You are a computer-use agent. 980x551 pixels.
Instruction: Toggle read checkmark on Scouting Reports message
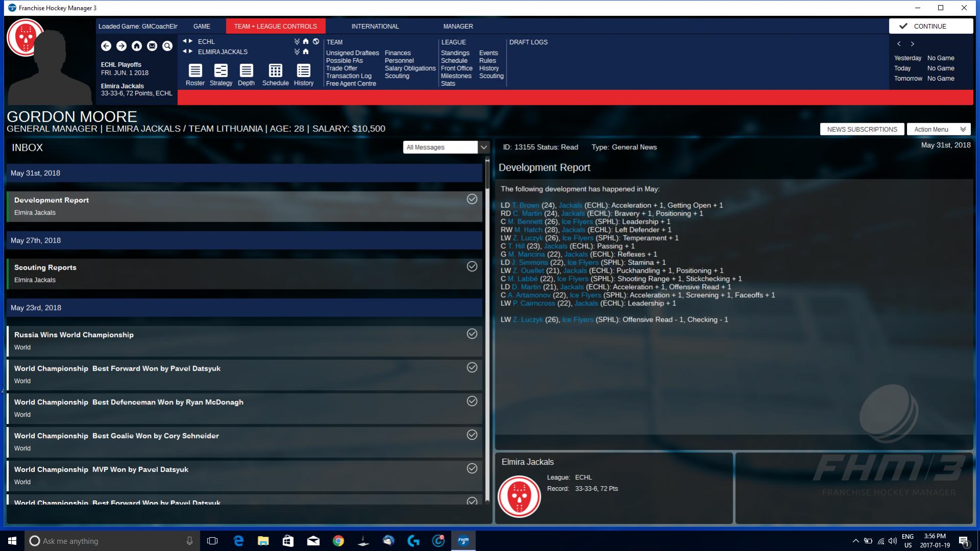point(472,267)
